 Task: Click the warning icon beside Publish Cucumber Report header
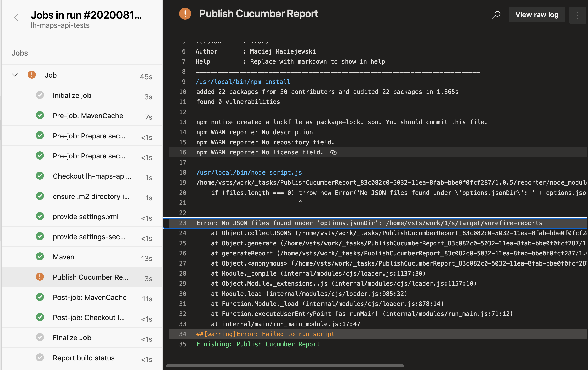[185, 14]
